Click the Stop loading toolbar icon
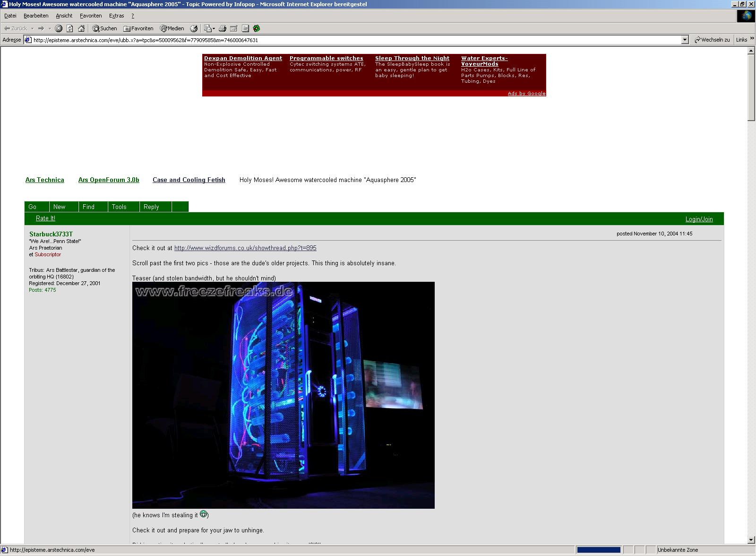Viewport: 756px width, 556px height. point(59,28)
